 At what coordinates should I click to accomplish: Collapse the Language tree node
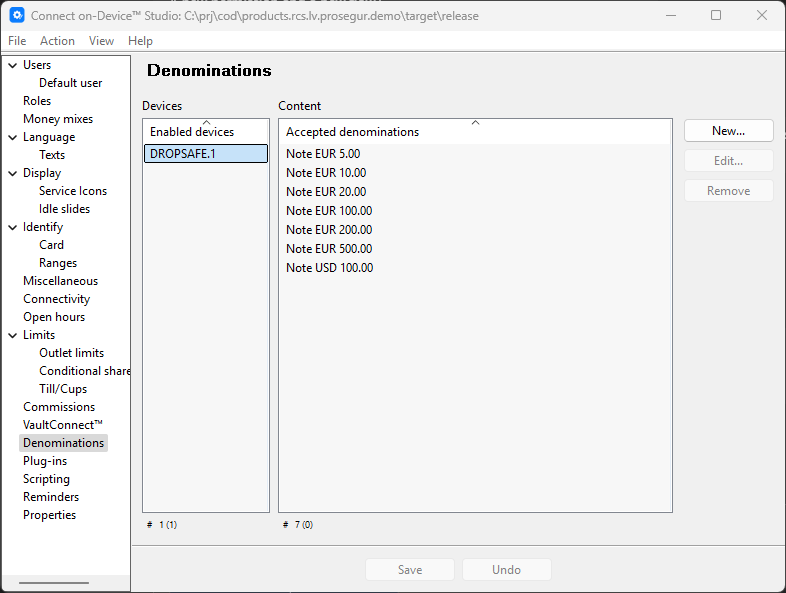coord(12,138)
